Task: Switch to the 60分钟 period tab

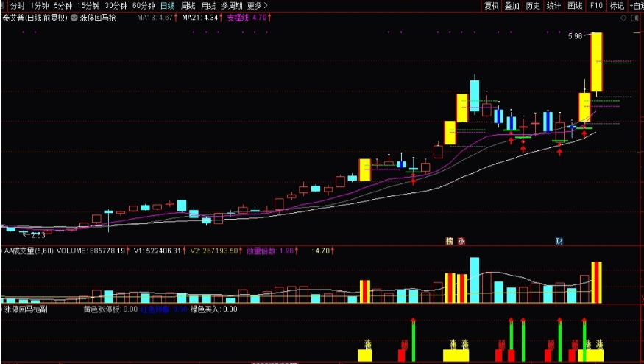Action: [x=144, y=6]
